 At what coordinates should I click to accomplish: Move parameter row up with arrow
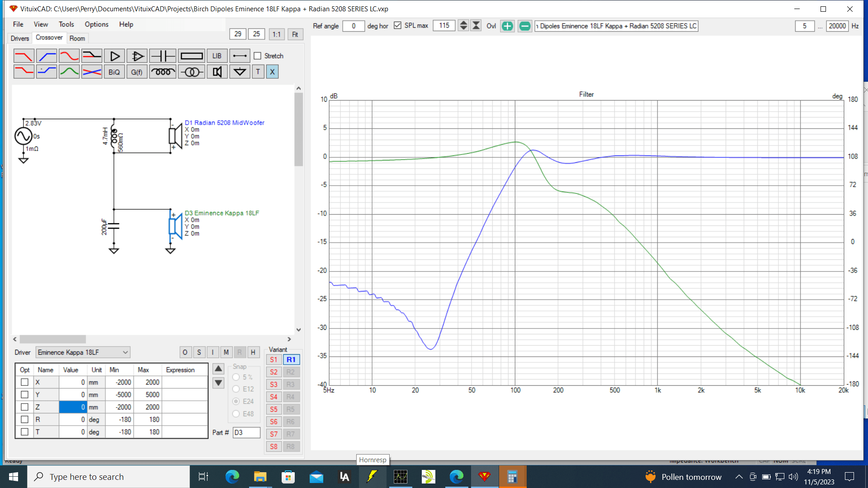(x=218, y=369)
